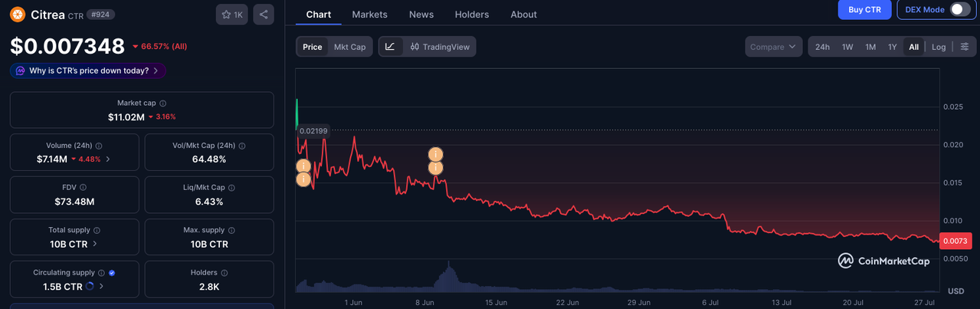Click the Max. supply 10B CTR value
The image size is (980, 309).
tap(209, 244)
